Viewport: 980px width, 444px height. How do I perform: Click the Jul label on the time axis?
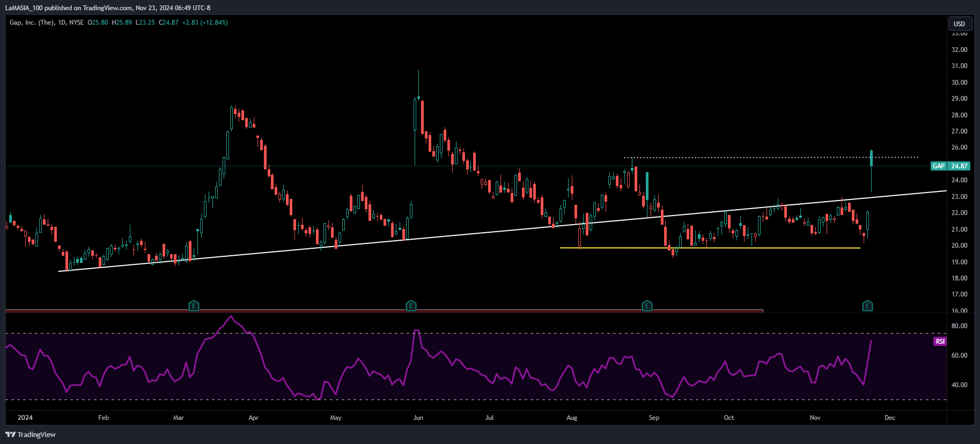point(489,418)
